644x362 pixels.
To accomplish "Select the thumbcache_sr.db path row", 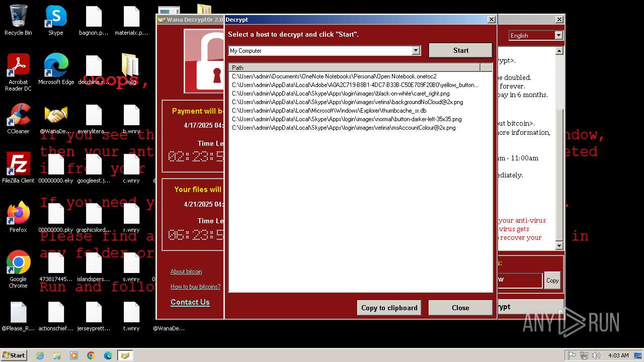I will [360, 111].
